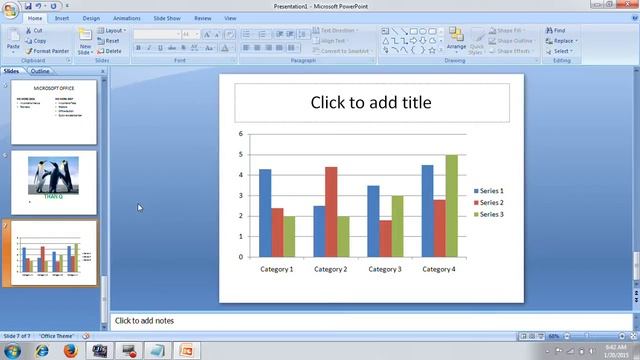Select the Microsoft Office slide thumbnail

tap(54, 112)
